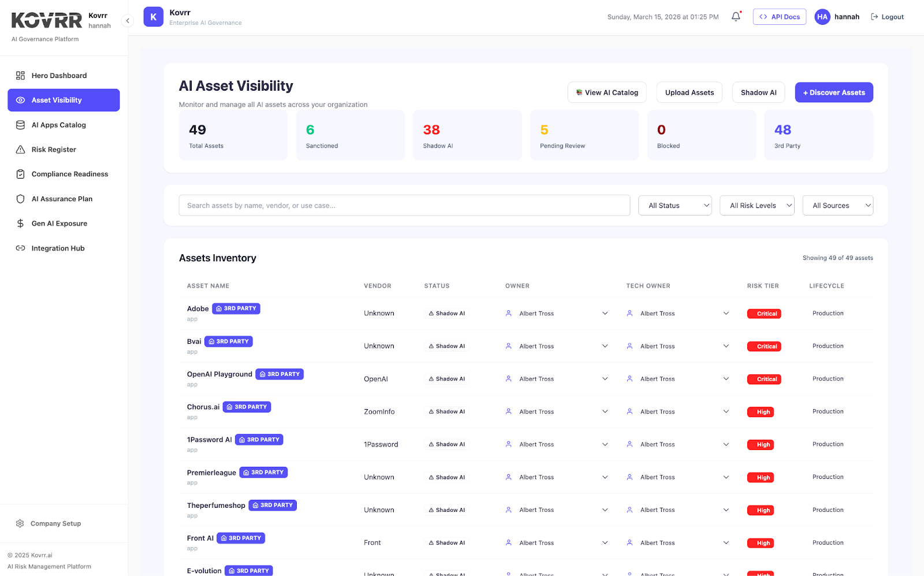Click the 49 Total Assets stat card
This screenshot has height=576, width=924.
[233, 135]
